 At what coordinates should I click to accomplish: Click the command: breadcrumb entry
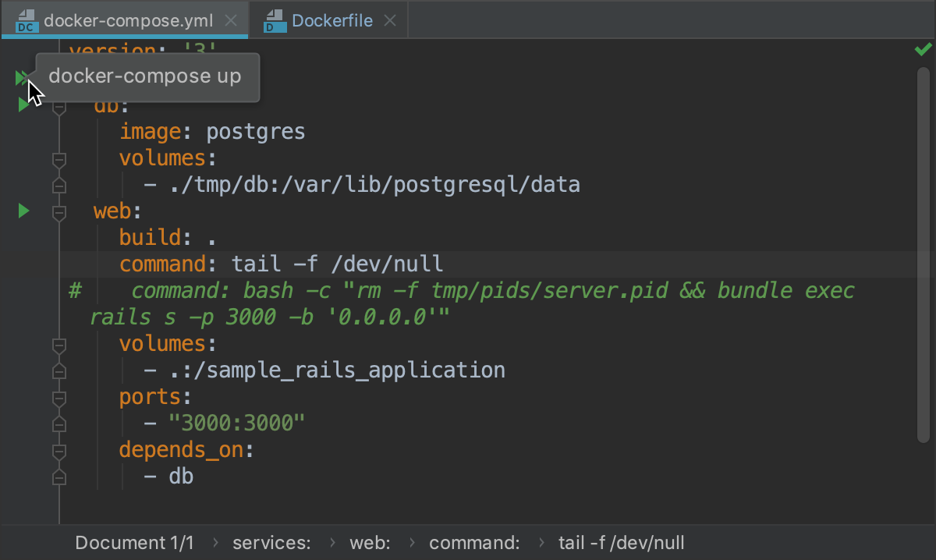pyautogui.click(x=473, y=542)
